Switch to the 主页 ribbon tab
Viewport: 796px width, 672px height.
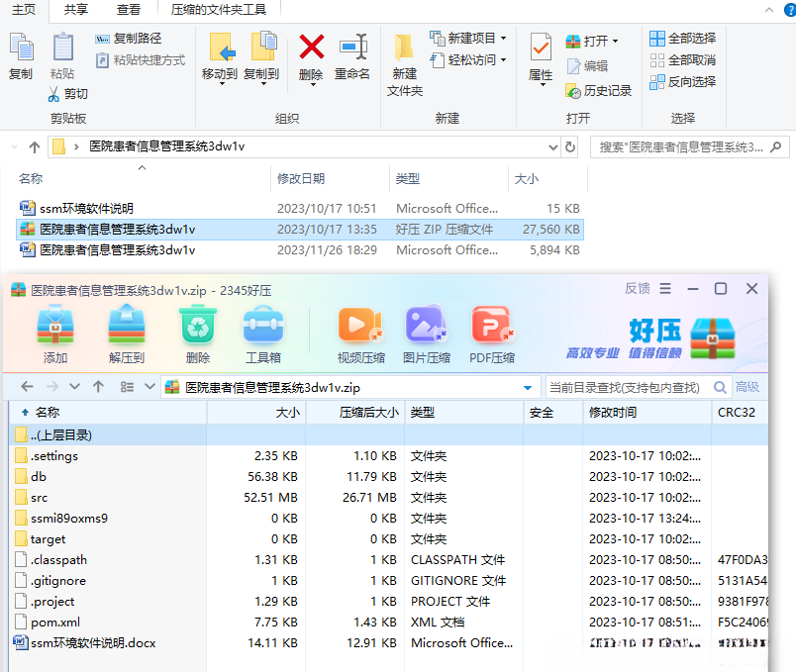(24, 10)
